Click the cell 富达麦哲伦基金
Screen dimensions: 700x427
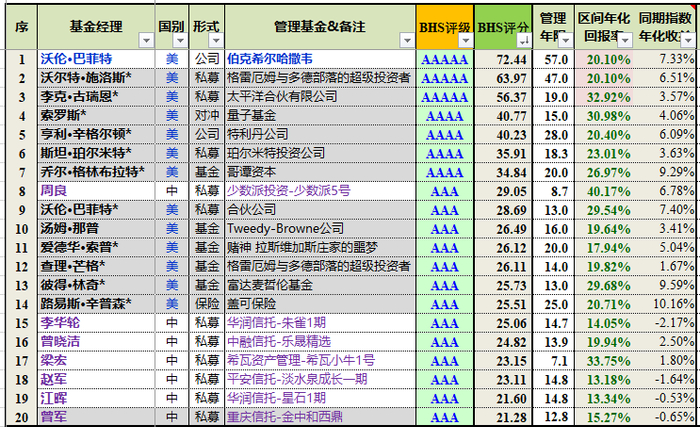click(x=320, y=285)
